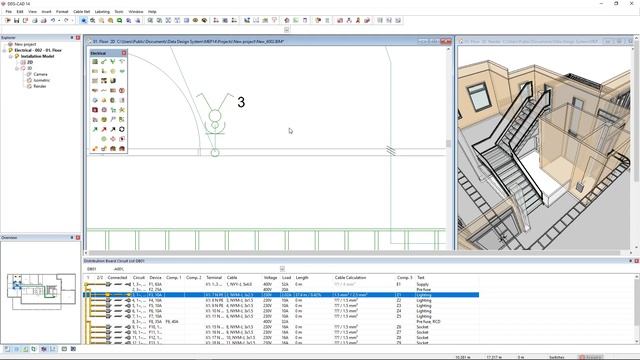Close the Overview panel
Image resolution: width=640 pixels, height=360 pixels.
78,238
